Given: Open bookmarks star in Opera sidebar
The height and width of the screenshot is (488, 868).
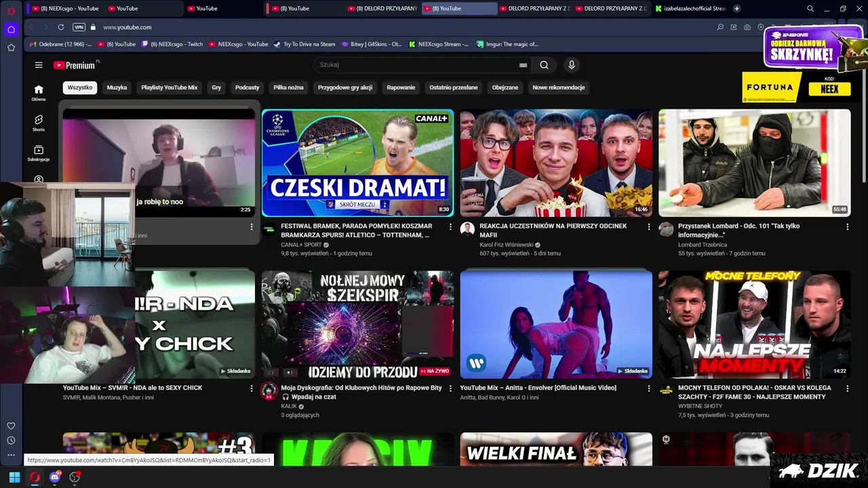Looking at the screenshot, I should pos(11,47).
